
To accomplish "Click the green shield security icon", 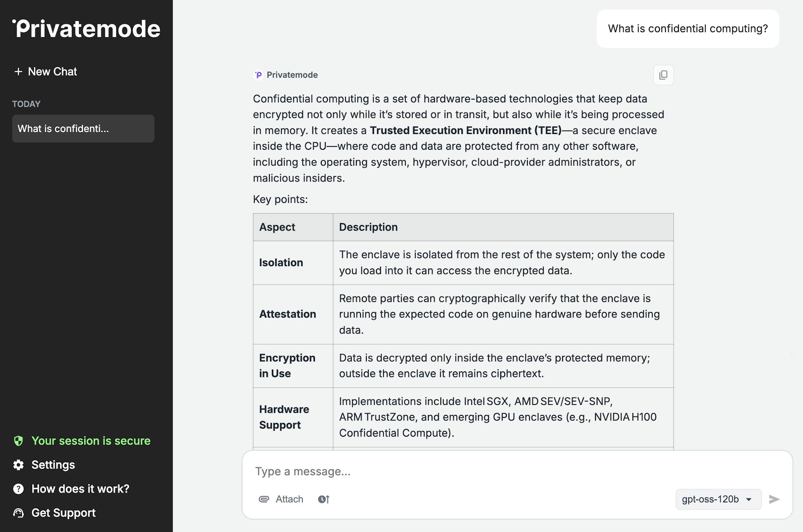I will (x=18, y=441).
